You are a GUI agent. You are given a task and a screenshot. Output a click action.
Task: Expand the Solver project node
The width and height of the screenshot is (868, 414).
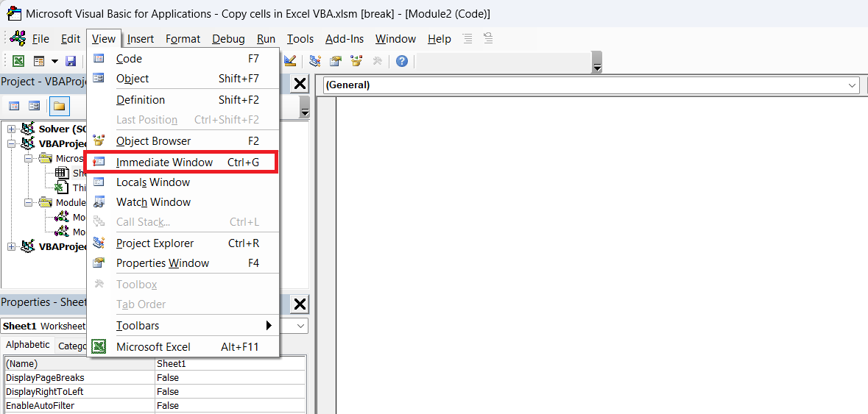click(x=11, y=129)
